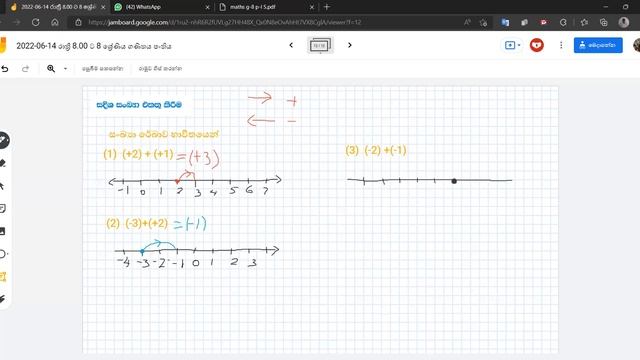Image resolution: width=640 pixels, height=360 pixels.
Task: Open the browser profile avatar
Action: pyautogui.click(x=623, y=22)
